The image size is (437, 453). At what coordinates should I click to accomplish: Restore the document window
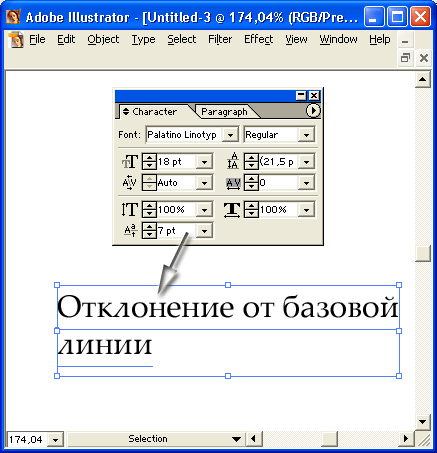pos(405,58)
